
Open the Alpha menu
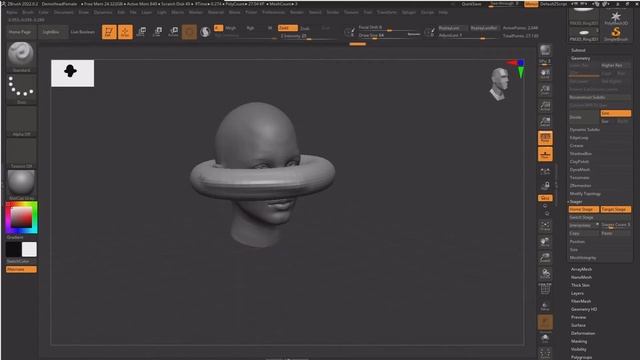12,12
